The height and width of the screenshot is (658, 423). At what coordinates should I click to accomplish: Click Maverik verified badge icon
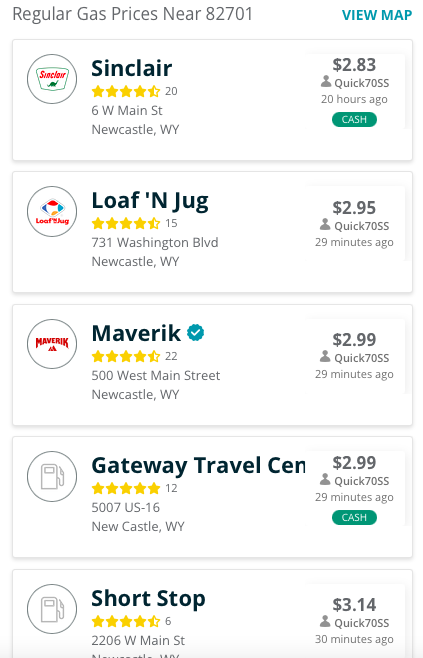coord(196,333)
